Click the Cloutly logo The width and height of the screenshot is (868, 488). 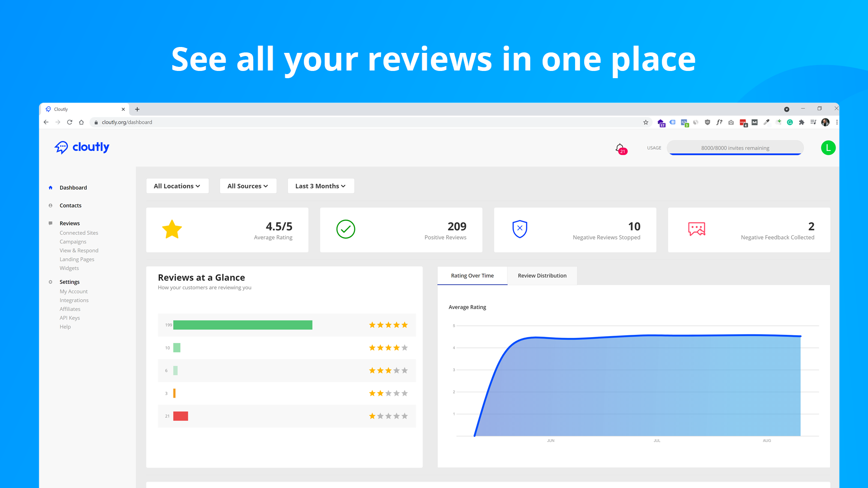[x=82, y=147]
